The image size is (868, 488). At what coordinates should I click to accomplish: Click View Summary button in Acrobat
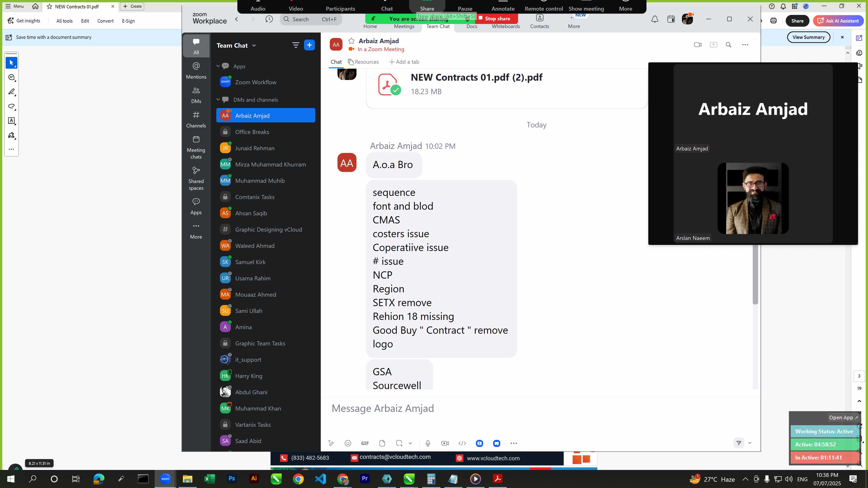click(x=808, y=37)
